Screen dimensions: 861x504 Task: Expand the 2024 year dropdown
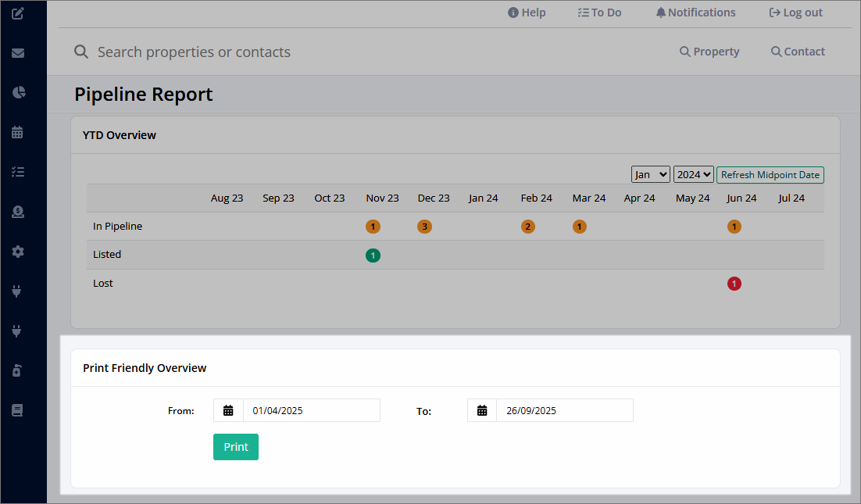tap(694, 174)
